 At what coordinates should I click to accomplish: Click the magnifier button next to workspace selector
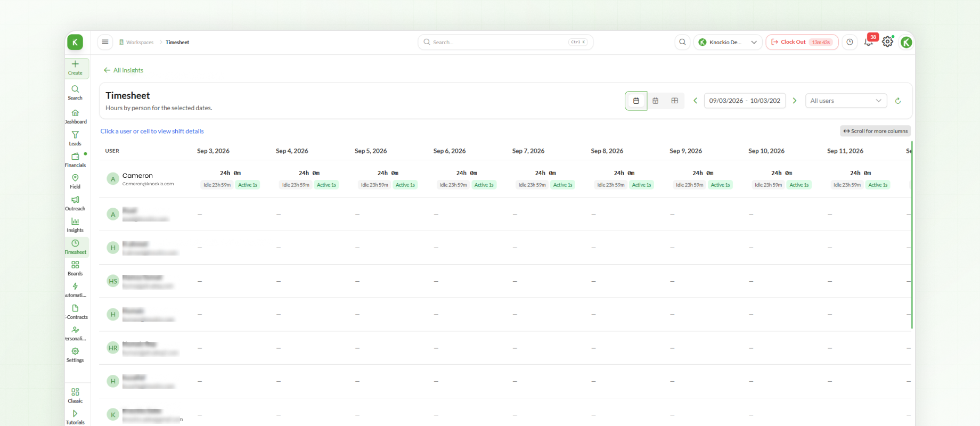[682, 42]
